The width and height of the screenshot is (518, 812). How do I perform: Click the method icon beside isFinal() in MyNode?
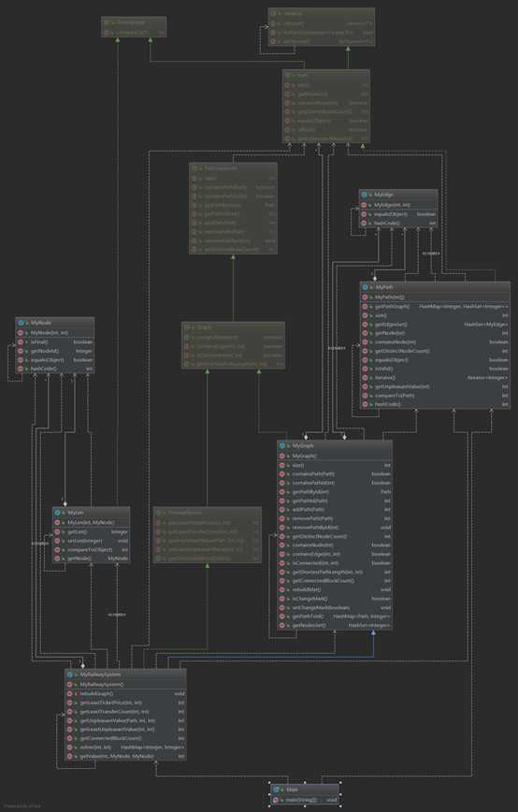tap(21, 342)
